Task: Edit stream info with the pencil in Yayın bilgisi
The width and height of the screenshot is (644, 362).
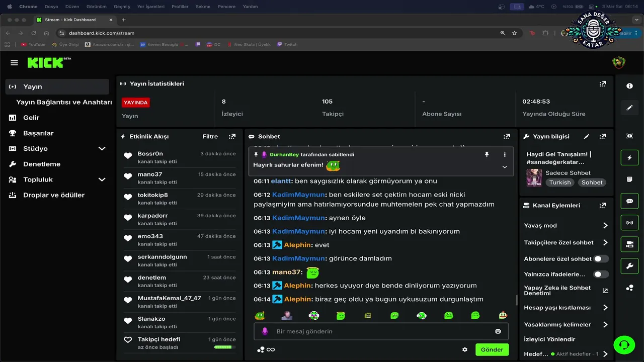Action: click(x=587, y=136)
